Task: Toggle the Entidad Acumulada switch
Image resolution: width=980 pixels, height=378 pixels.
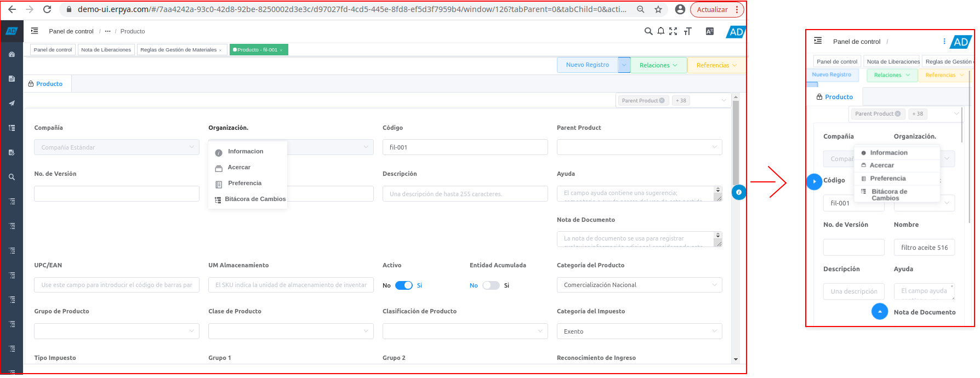Action: (491, 285)
